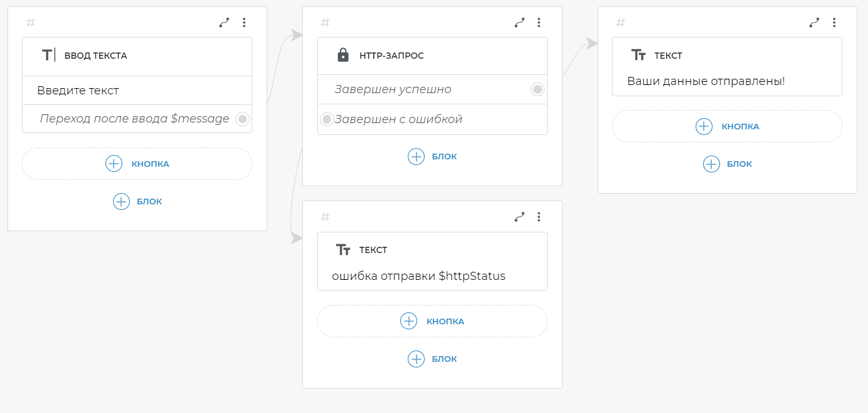Open three-dot menu of ошибка отправки block
Image resolution: width=868 pixels, height=413 pixels.
(539, 217)
